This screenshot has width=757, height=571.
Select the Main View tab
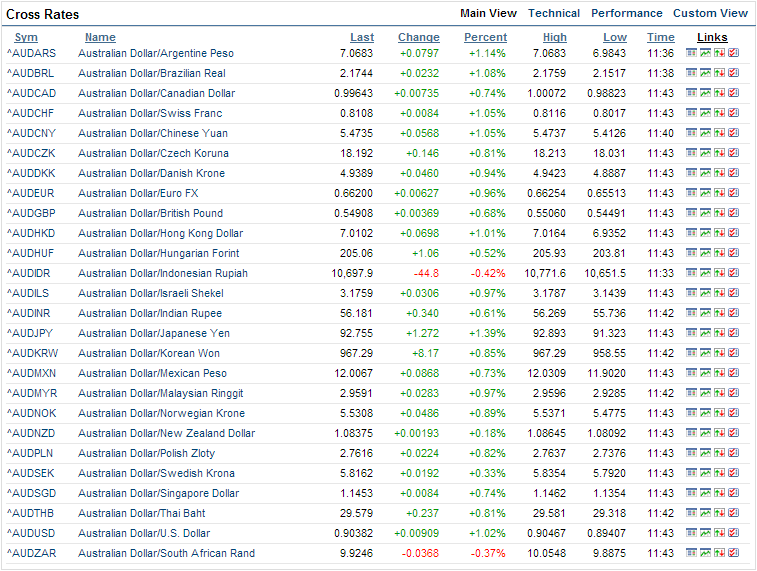(488, 13)
